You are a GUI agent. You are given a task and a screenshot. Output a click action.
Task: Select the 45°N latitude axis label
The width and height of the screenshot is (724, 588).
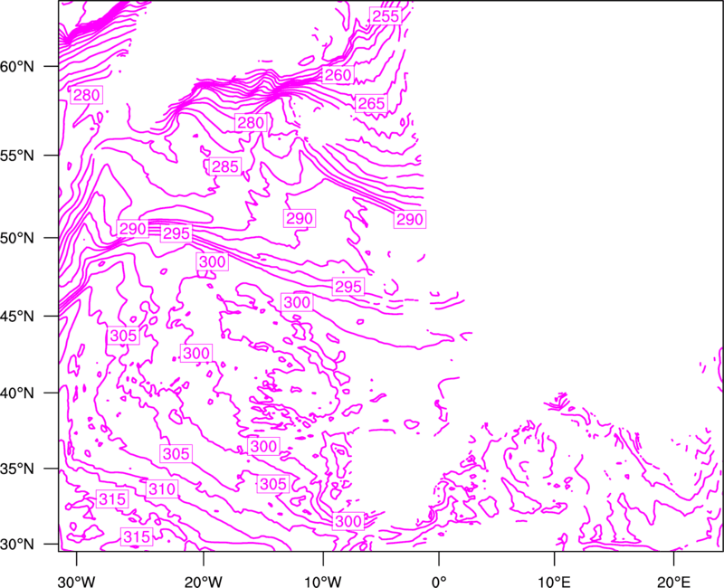[17, 316]
